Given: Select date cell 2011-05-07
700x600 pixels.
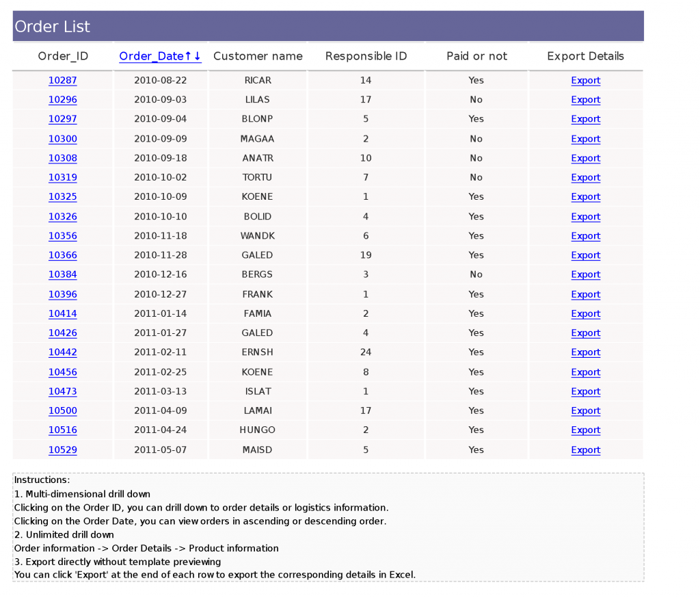Looking at the screenshot, I should [x=160, y=450].
